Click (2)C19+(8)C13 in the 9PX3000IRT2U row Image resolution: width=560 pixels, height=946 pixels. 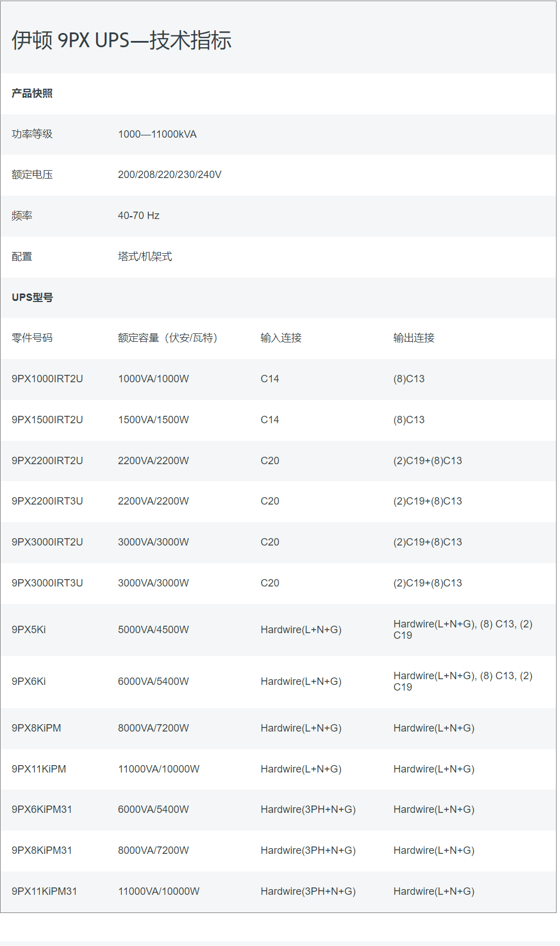[x=428, y=542]
